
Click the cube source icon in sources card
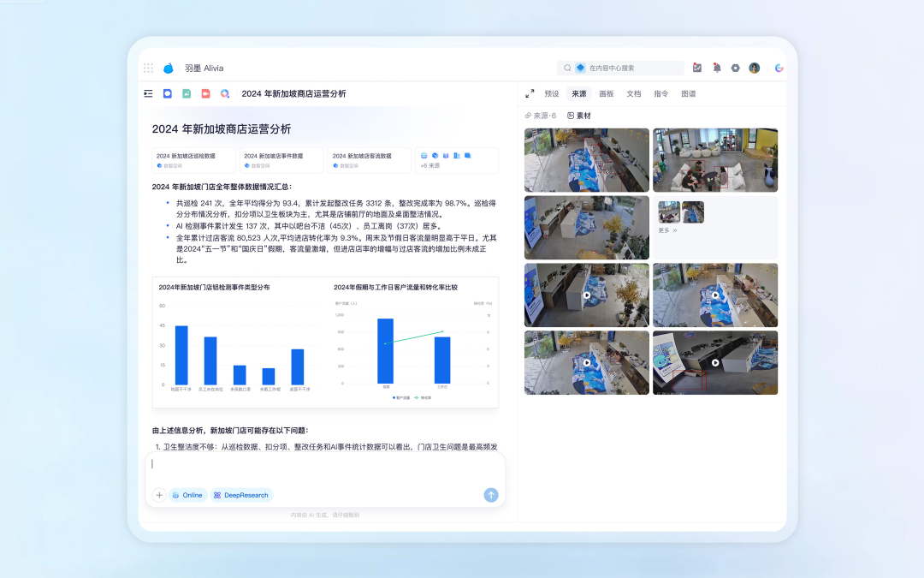pyautogui.click(x=435, y=156)
